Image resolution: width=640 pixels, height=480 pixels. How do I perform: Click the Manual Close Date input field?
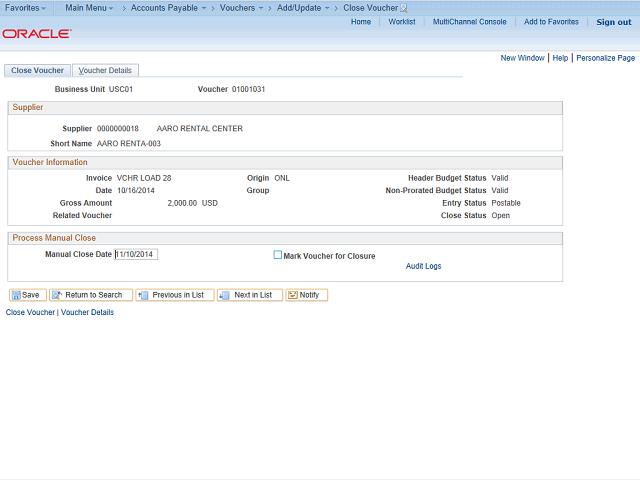pyautogui.click(x=136, y=254)
